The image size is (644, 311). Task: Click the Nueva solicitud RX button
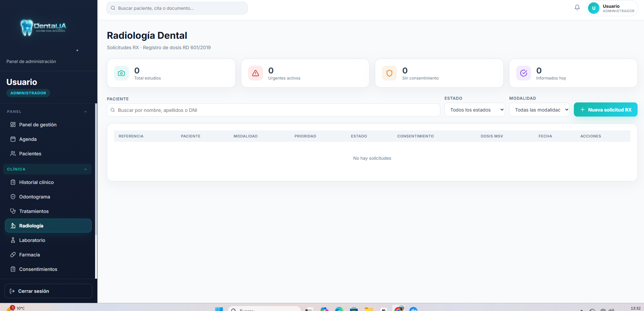click(x=606, y=110)
